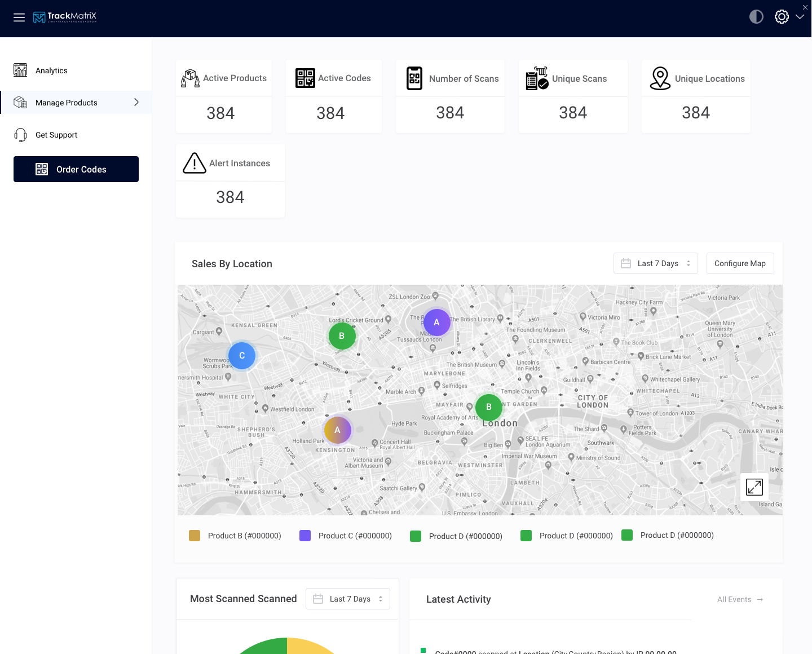This screenshot has width=812, height=654.
Task: Click the Analytics sidebar icon
Action: 20,70
